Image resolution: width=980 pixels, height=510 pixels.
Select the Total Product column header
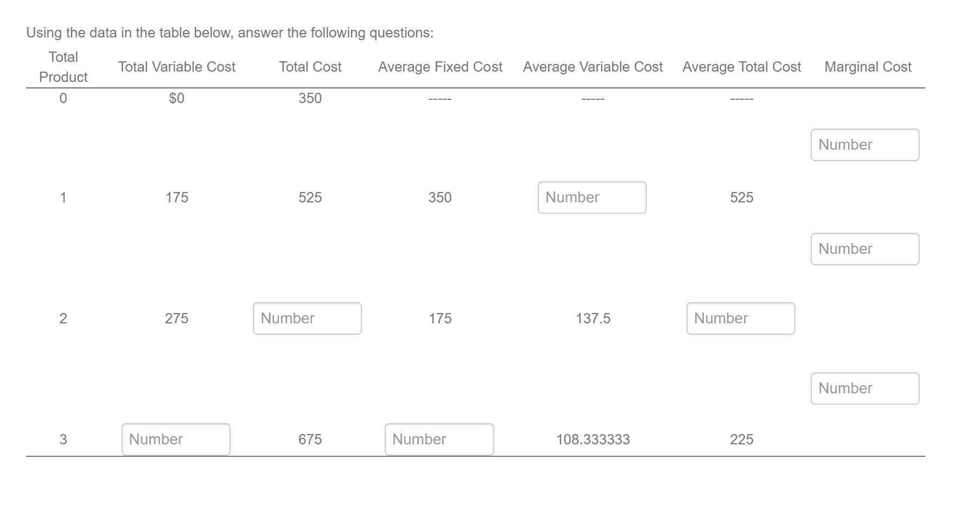(x=62, y=67)
